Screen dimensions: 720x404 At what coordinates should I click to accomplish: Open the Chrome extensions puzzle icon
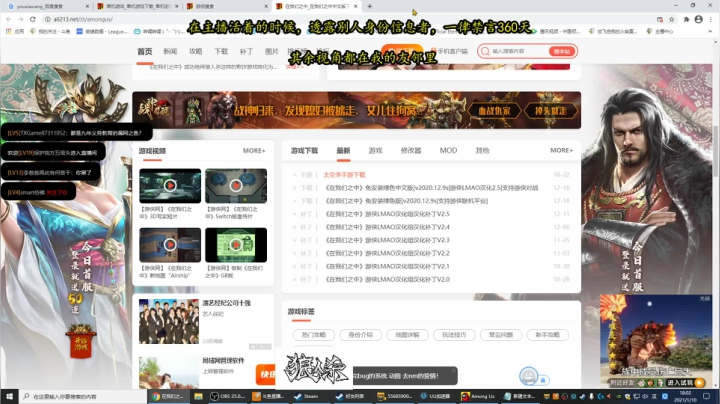tap(686, 19)
